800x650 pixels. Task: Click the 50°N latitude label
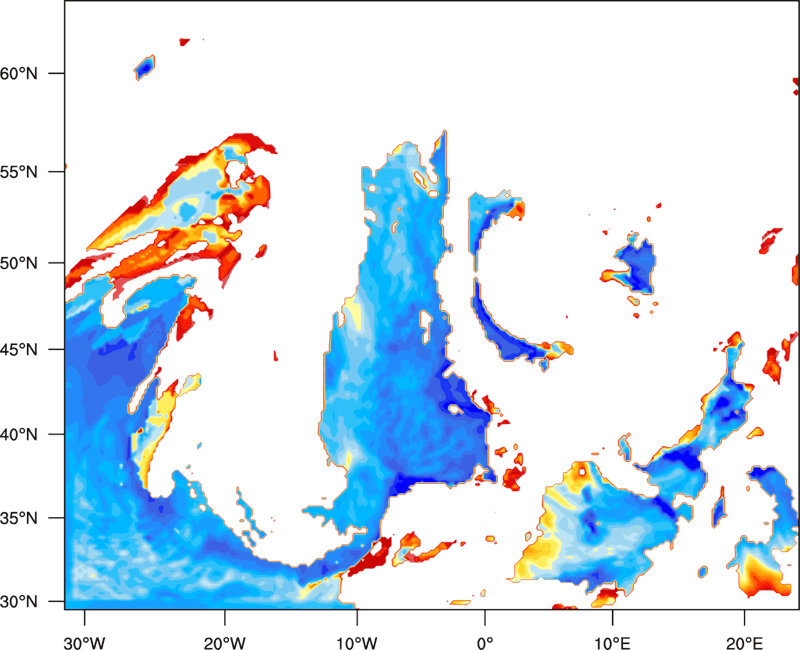click(x=19, y=263)
